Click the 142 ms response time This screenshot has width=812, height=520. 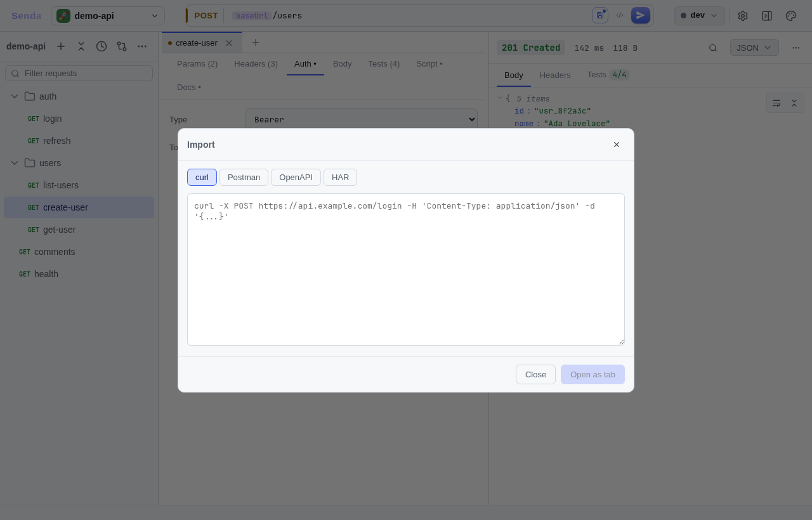click(x=589, y=48)
